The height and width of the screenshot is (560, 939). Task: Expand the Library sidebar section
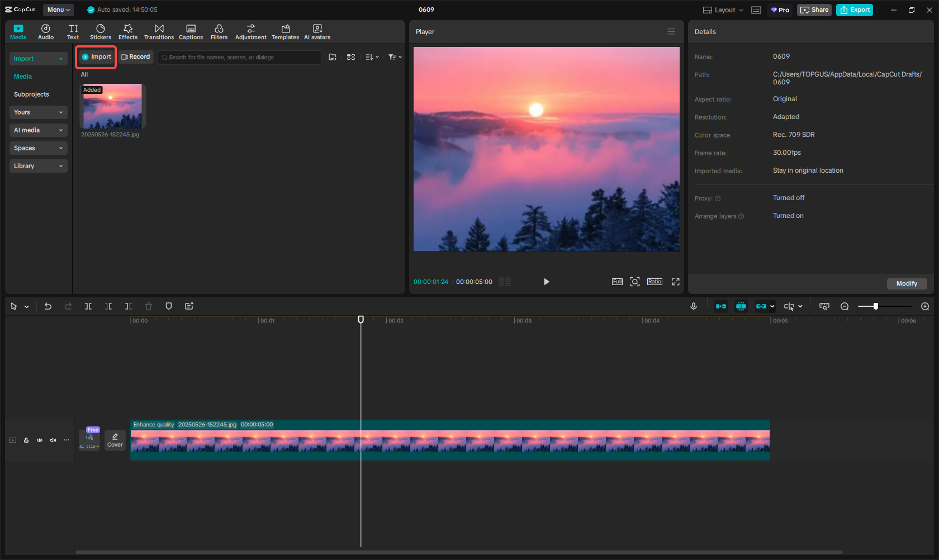(x=38, y=166)
